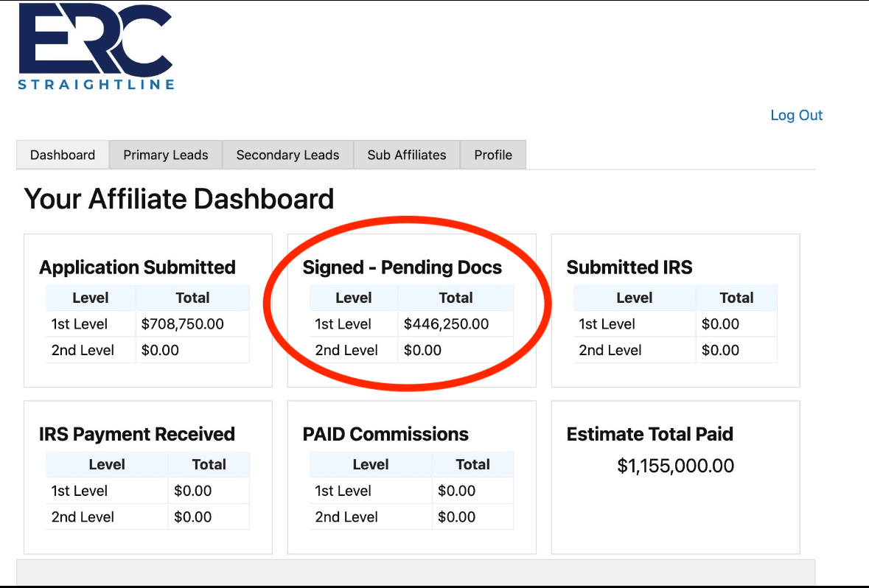Image resolution: width=869 pixels, height=588 pixels.
Task: Click the Log Out link
Action: click(x=796, y=115)
